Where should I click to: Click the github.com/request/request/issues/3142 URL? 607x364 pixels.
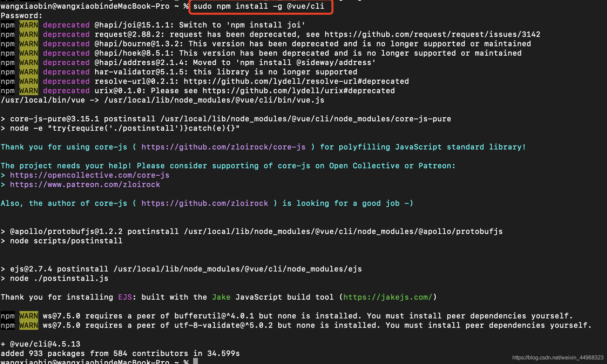432,35
